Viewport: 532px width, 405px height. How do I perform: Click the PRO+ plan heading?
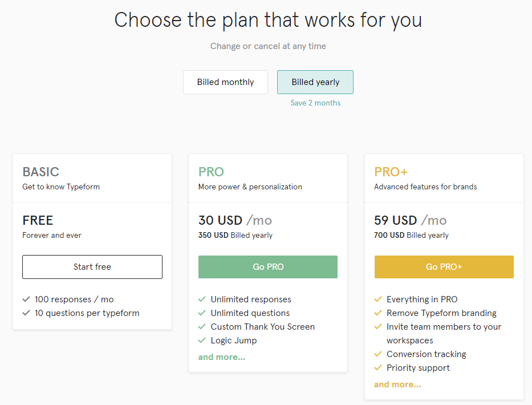point(391,172)
